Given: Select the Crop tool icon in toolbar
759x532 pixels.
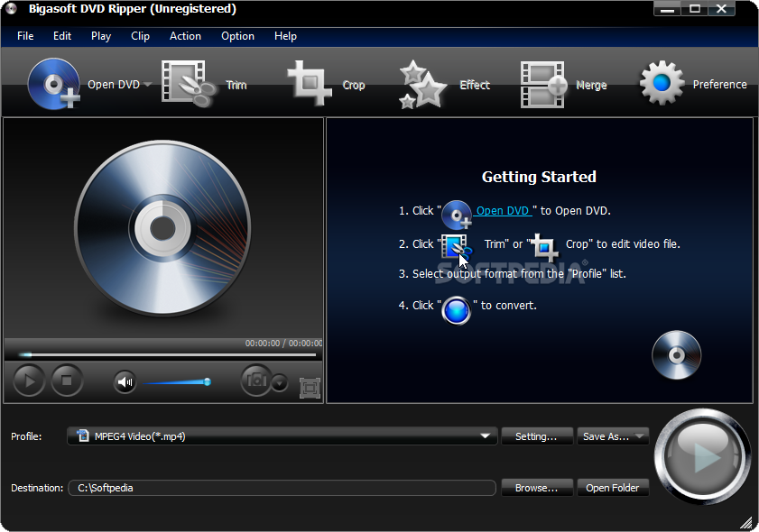Looking at the screenshot, I should click(x=310, y=83).
